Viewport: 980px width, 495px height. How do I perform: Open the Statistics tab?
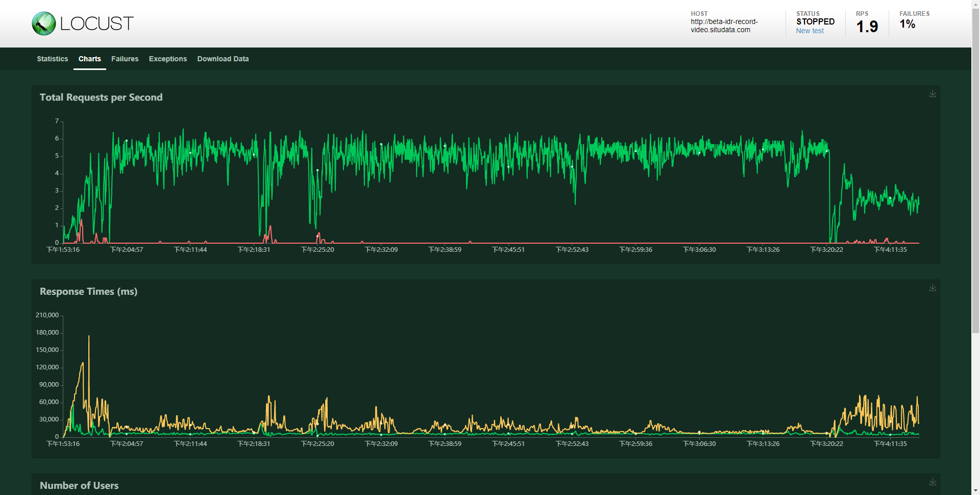pyautogui.click(x=52, y=59)
